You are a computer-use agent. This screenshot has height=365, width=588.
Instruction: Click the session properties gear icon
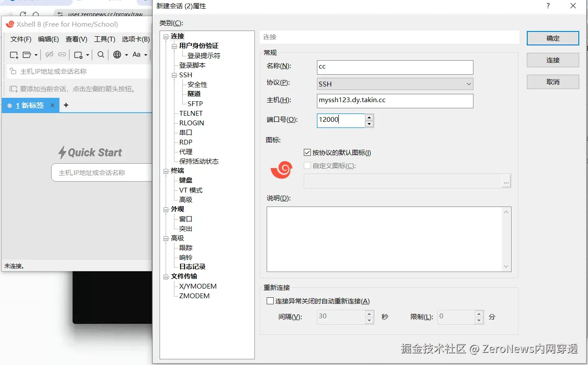79,55
